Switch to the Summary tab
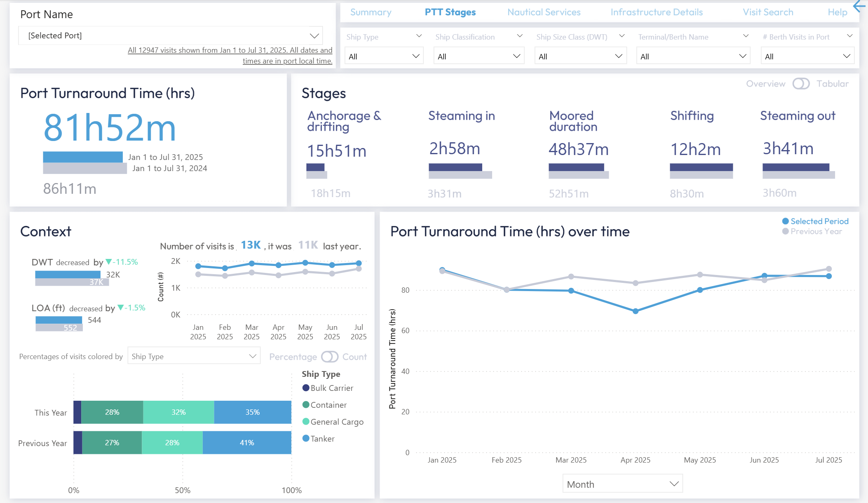This screenshot has height=503, width=868. pos(370,12)
